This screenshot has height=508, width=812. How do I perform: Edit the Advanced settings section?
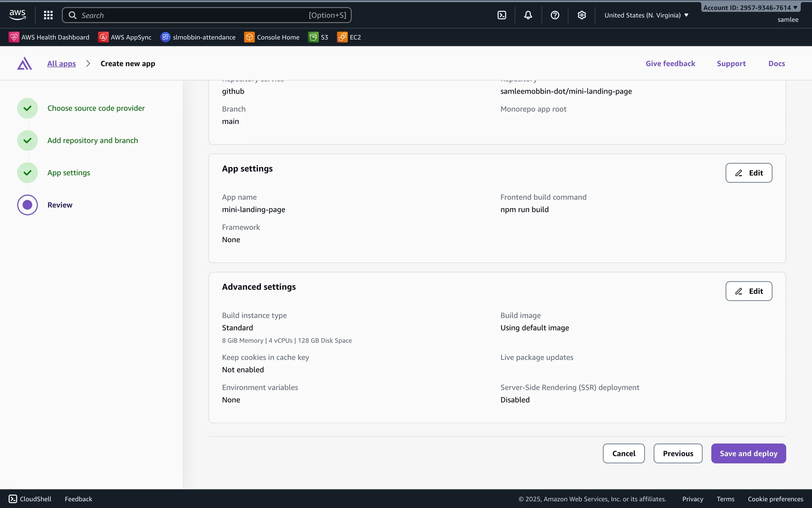click(749, 291)
